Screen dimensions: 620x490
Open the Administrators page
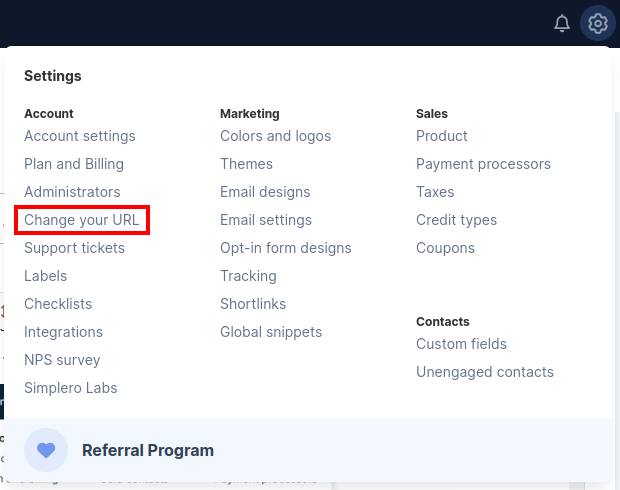(72, 192)
